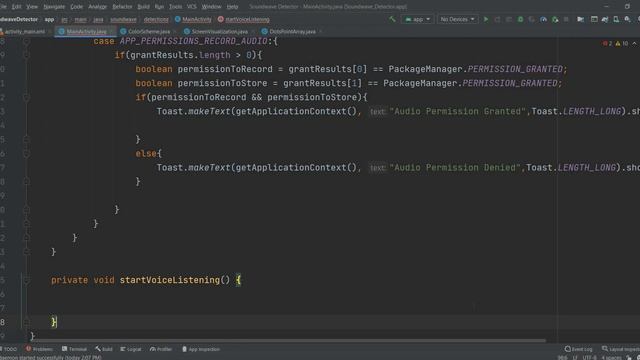Open the Problems tool window

coord(40,349)
